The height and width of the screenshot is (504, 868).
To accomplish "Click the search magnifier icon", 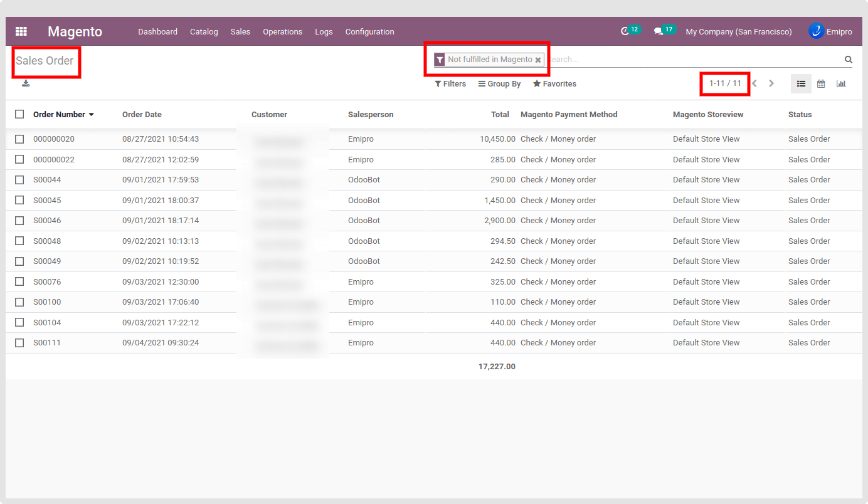I will (849, 60).
